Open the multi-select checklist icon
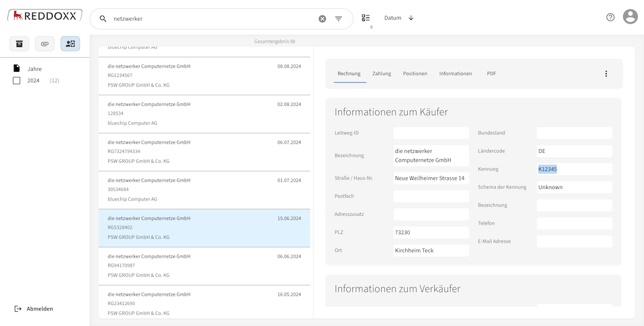 366,18
